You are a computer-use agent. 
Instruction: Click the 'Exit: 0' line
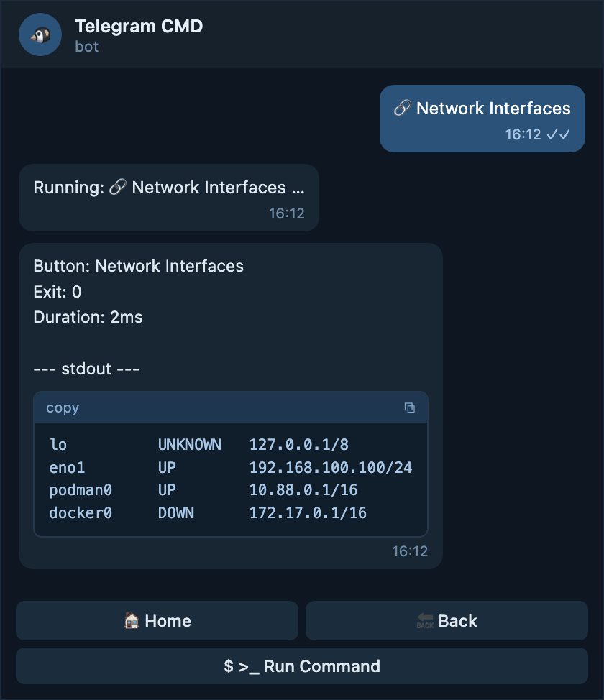click(58, 292)
